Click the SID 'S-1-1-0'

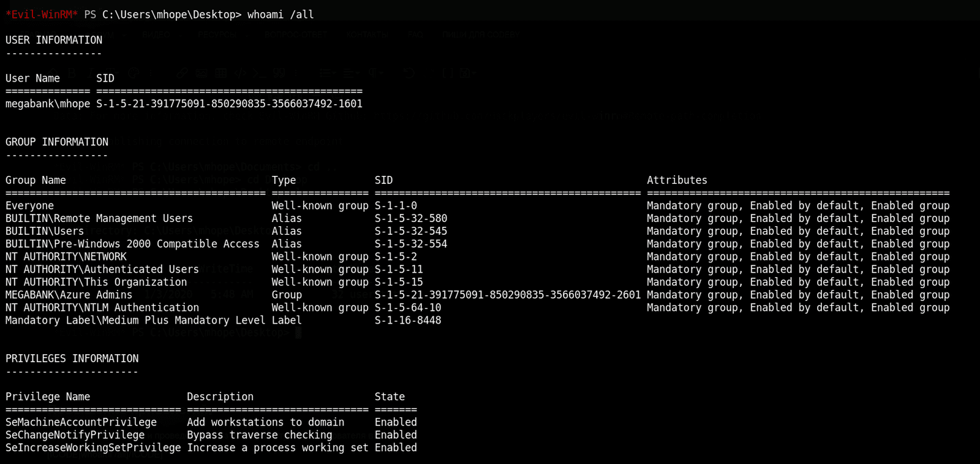396,206
